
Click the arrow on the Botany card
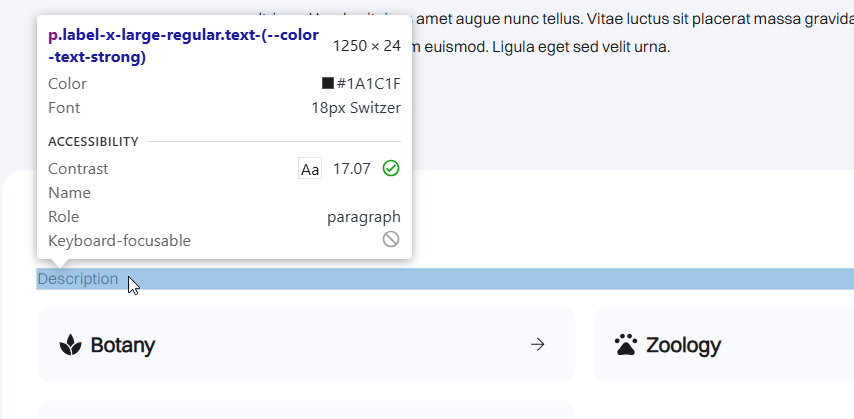(538, 345)
